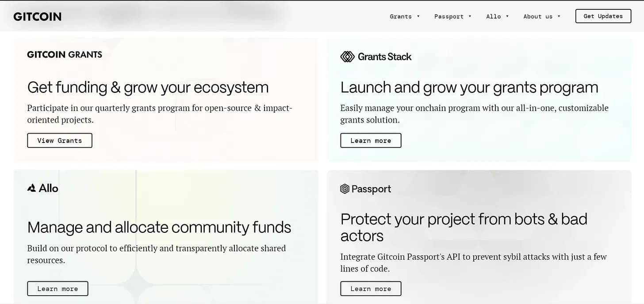Click the GITCOIN GRANTS card logo

65,54
